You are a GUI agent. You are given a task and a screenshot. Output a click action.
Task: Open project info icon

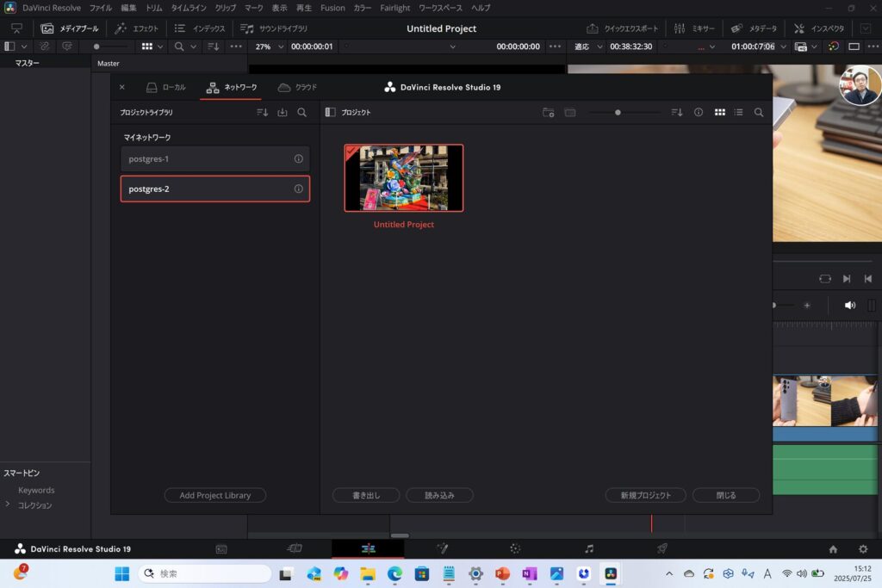click(698, 113)
